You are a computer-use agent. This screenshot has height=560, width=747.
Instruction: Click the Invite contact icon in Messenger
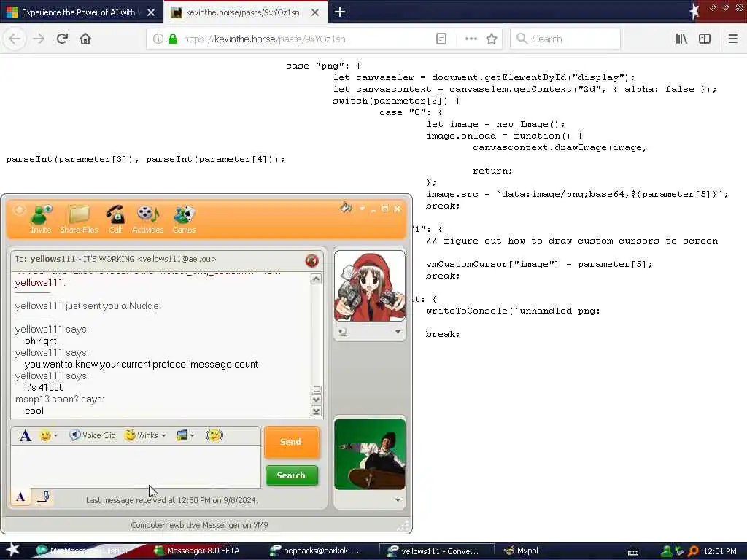point(41,219)
